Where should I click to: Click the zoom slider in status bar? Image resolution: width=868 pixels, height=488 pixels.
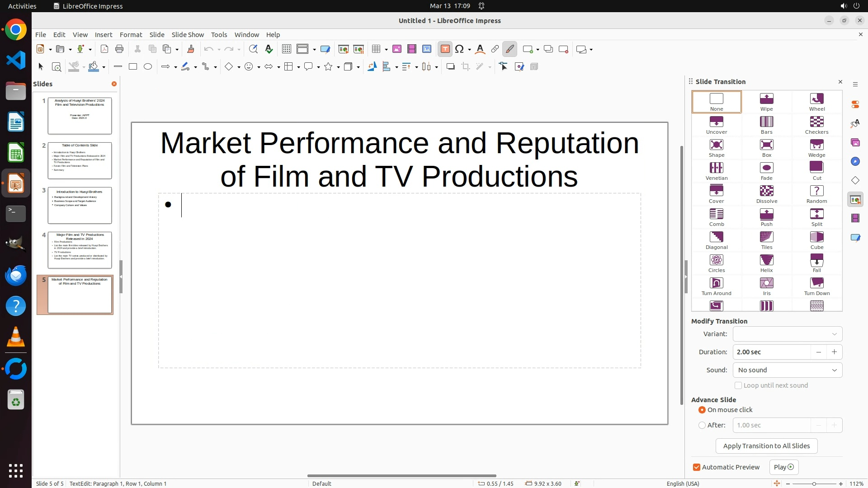click(x=814, y=484)
